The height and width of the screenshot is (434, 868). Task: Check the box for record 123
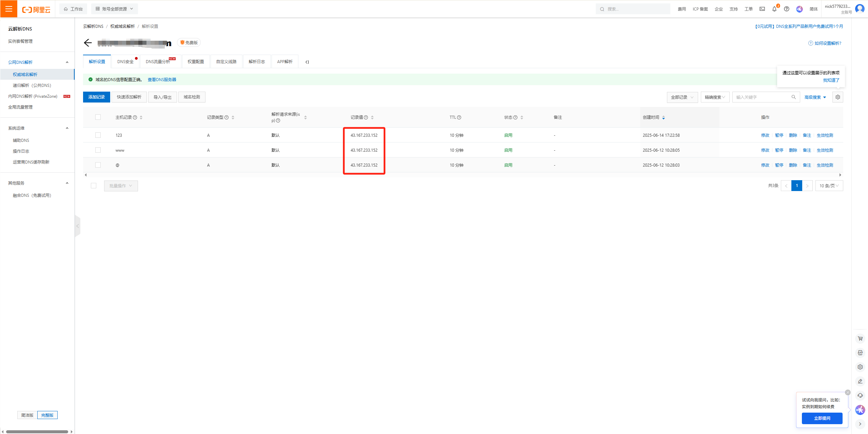[98, 135]
